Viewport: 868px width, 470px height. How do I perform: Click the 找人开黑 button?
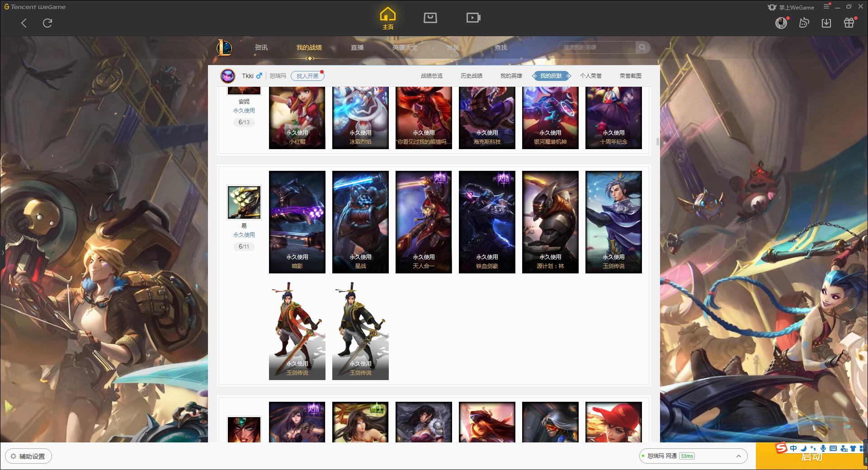pos(307,76)
